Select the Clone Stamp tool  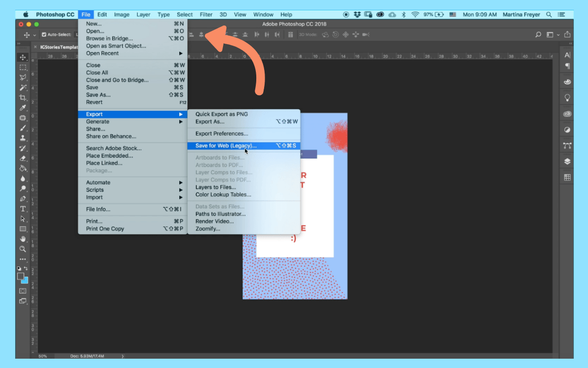23,138
